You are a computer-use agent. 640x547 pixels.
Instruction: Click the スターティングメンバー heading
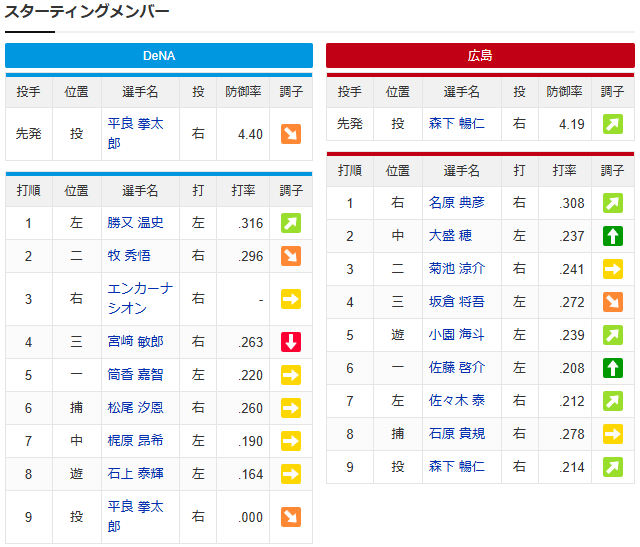tap(87, 11)
